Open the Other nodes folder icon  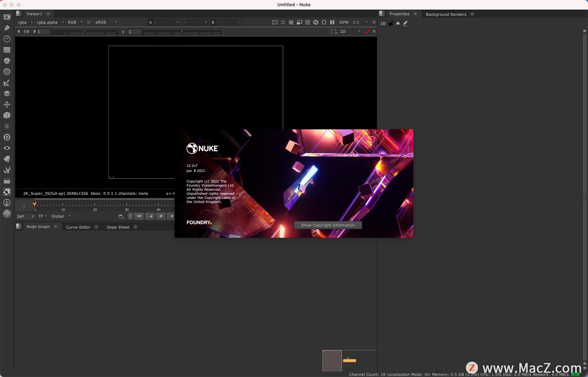[x=7, y=181]
